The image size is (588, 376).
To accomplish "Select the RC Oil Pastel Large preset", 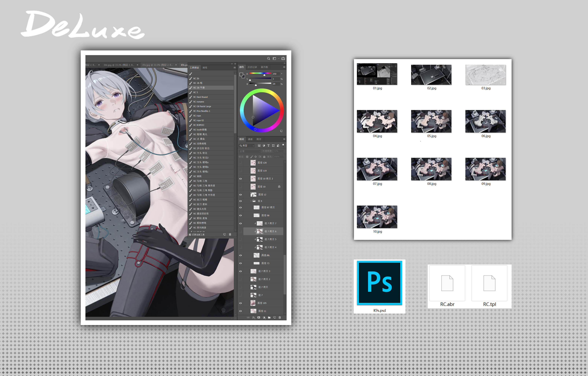I will (211, 106).
